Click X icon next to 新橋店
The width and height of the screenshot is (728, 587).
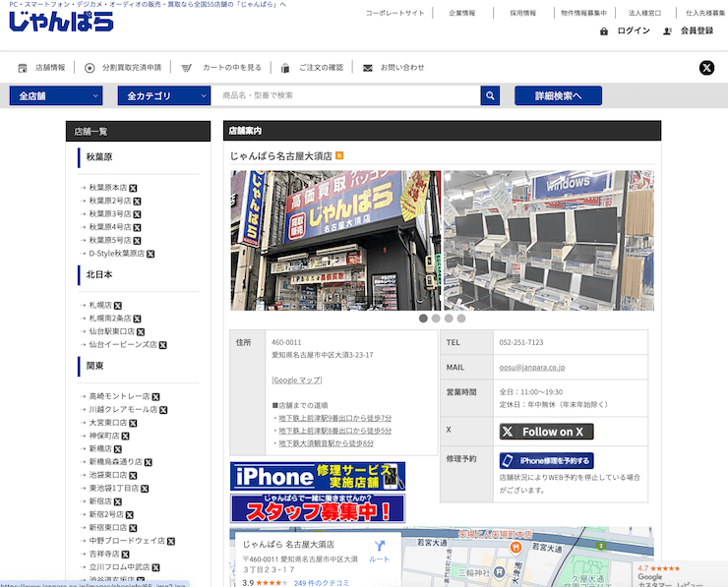(x=118, y=449)
